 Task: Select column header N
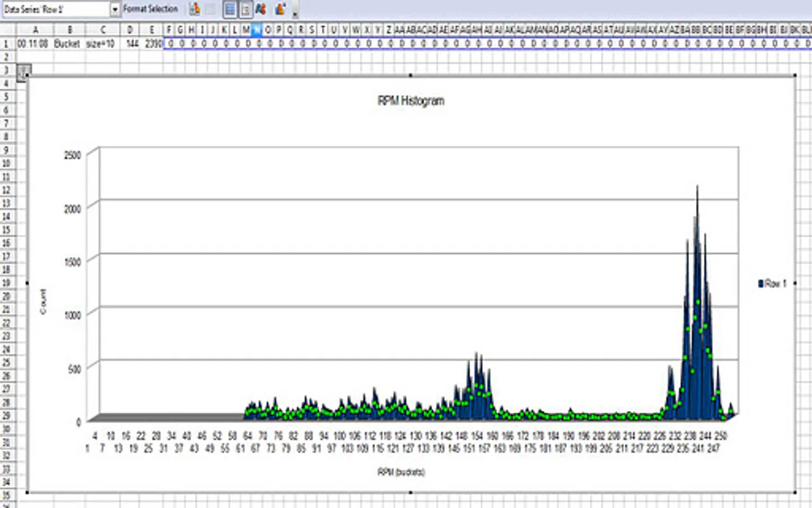(x=257, y=30)
